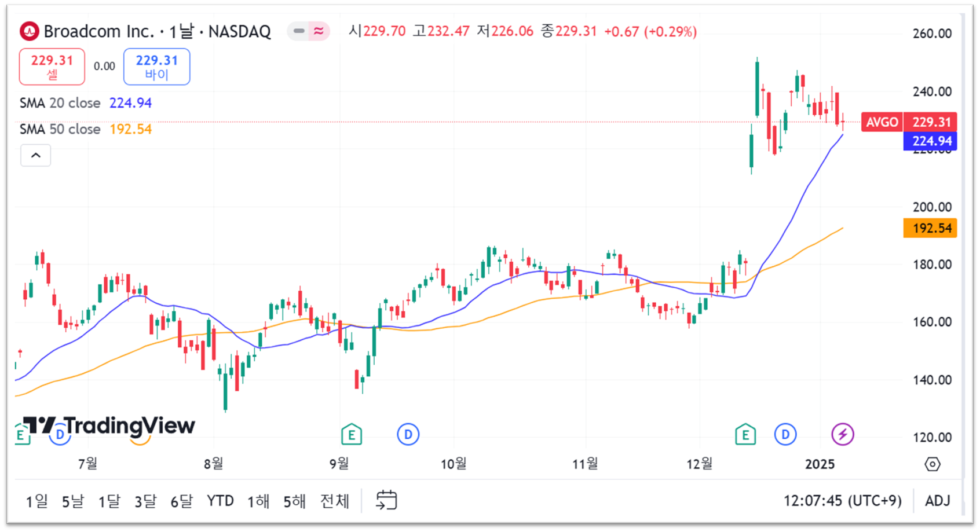Click the December D dividend marker
Viewport: 980px width, 532px height.
(785, 434)
